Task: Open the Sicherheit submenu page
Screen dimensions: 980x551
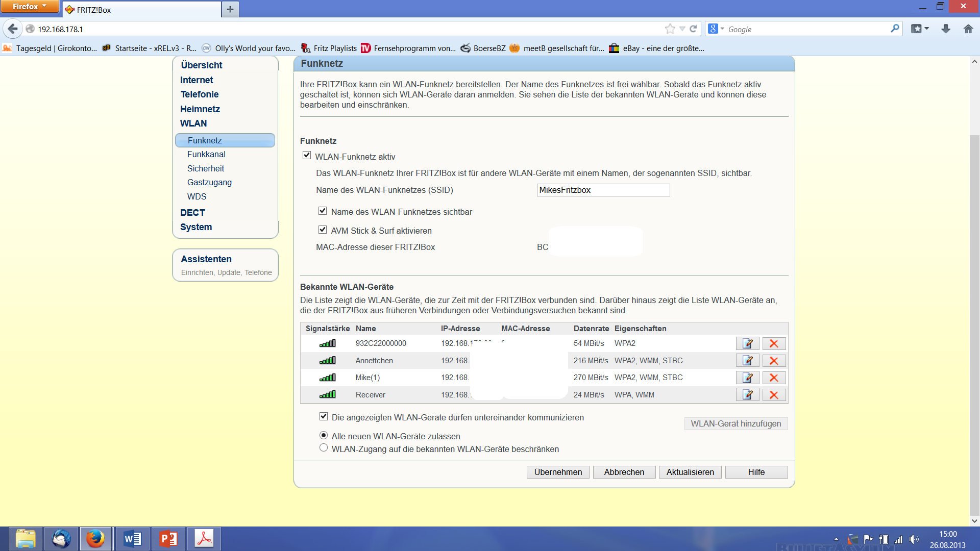Action: click(x=206, y=169)
